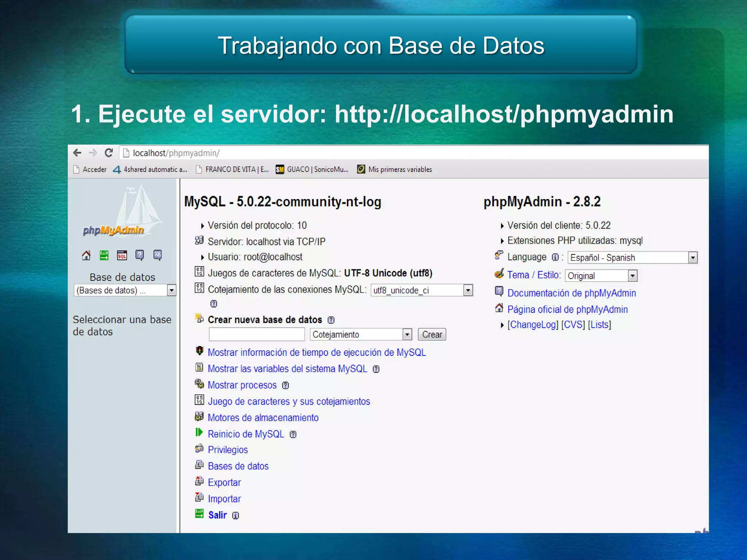Click the [Lists] link
The height and width of the screenshot is (560, 747).
(x=599, y=325)
